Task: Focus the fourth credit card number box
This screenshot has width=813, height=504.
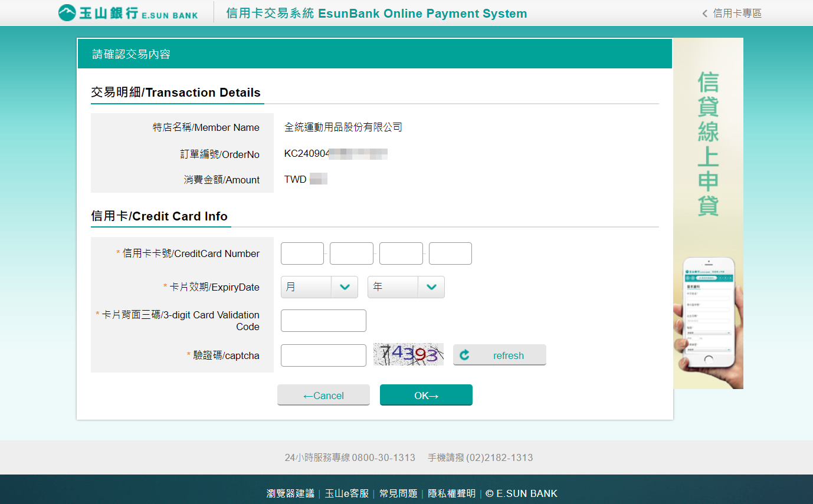Action: pyautogui.click(x=450, y=253)
